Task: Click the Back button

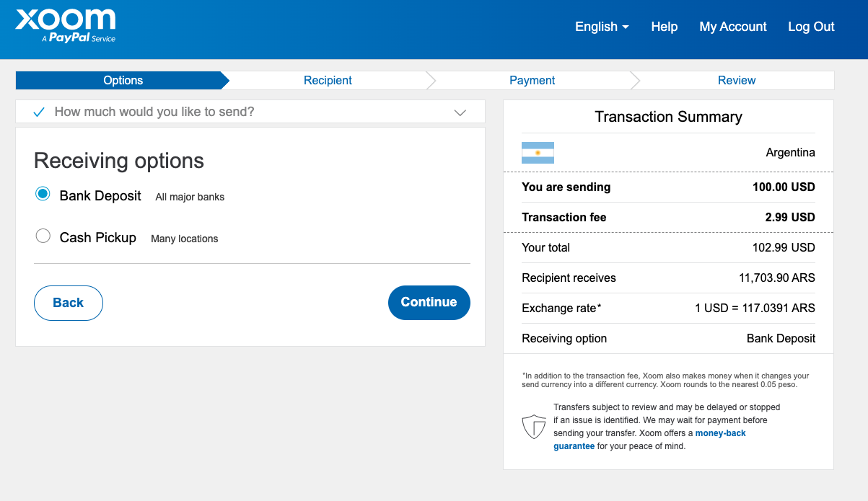Action: (x=69, y=303)
